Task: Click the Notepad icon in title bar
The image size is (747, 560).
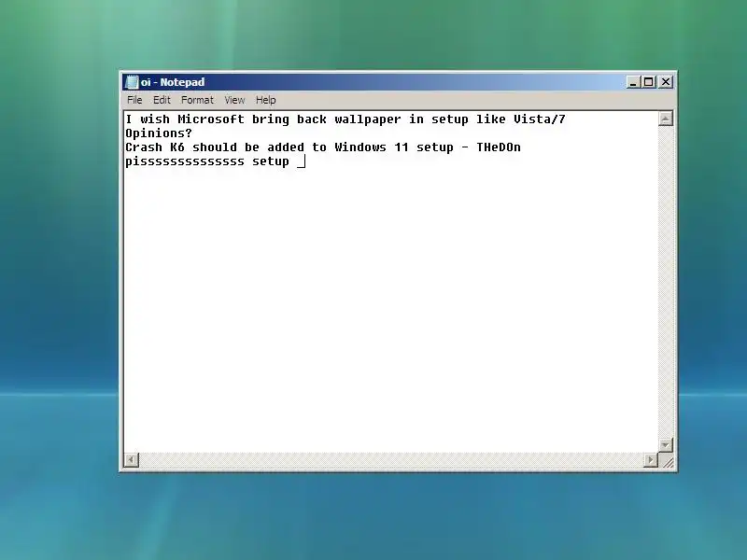Action: [x=132, y=82]
